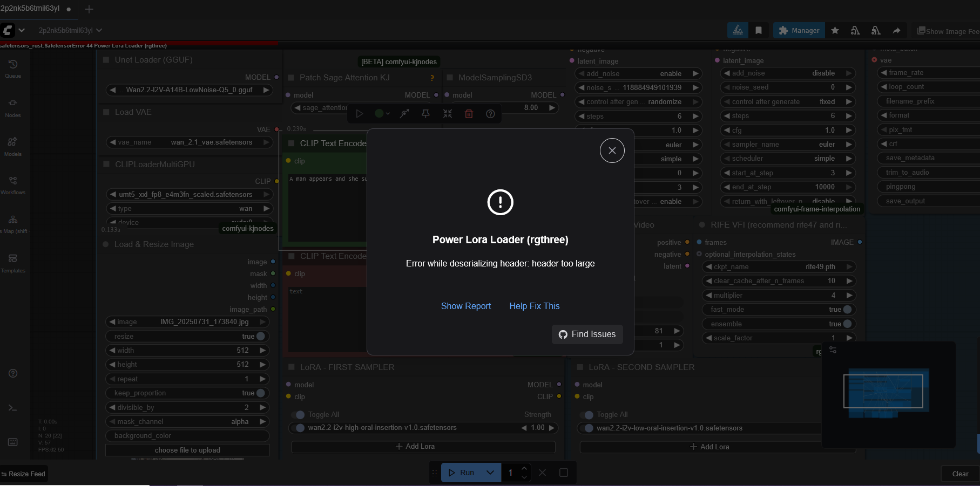Viewport: 980px width, 486px height.
Task: Select the 2p2nk5b6tmil63yl workflow tab
Action: 36,9
